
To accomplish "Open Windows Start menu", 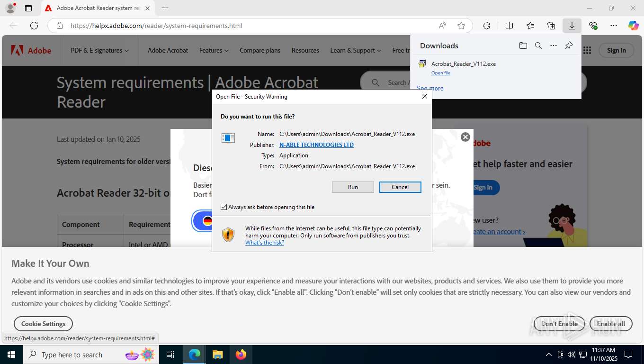I will tap(11, 355).
